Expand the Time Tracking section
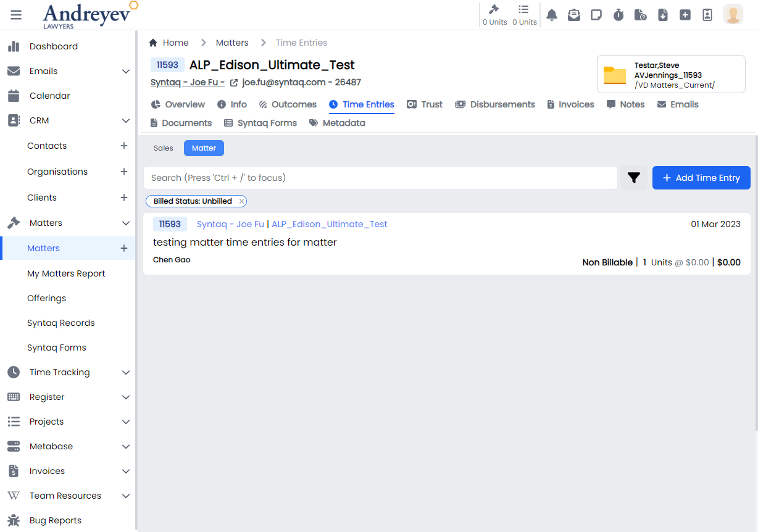The width and height of the screenshot is (758, 532). (126, 372)
